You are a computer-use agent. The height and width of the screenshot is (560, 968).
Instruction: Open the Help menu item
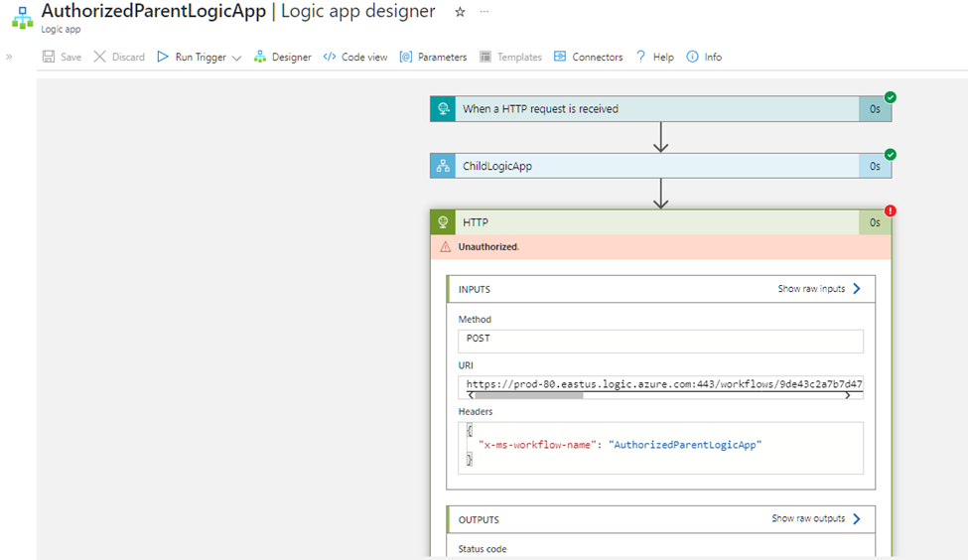click(663, 57)
